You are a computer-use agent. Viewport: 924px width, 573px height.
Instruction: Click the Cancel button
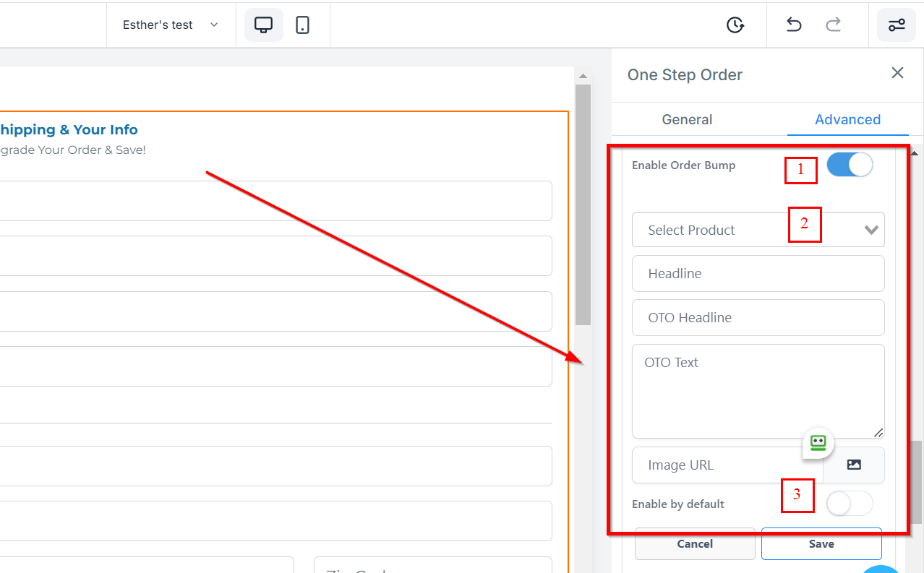click(695, 544)
